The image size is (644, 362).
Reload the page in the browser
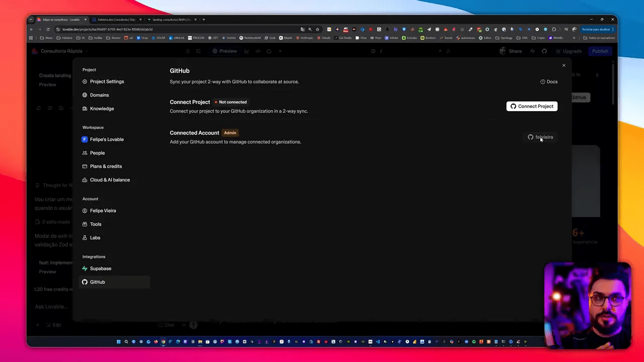pyautogui.click(x=48, y=29)
